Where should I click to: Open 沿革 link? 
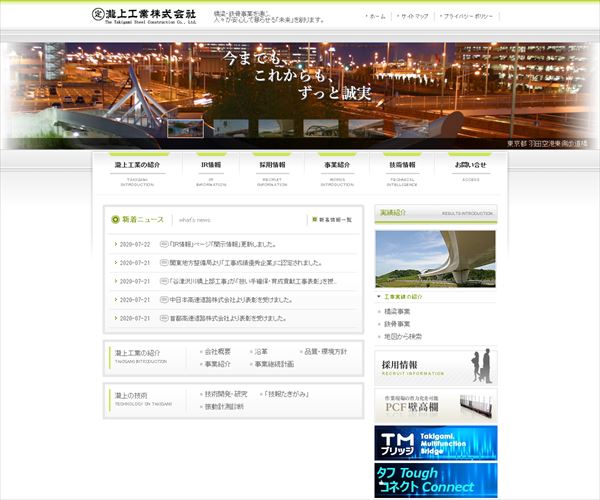click(x=261, y=352)
